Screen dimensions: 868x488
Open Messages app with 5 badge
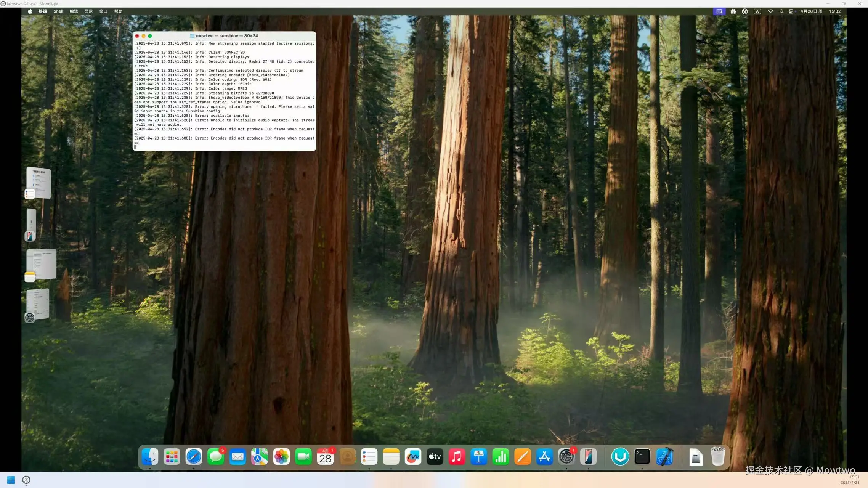click(216, 456)
